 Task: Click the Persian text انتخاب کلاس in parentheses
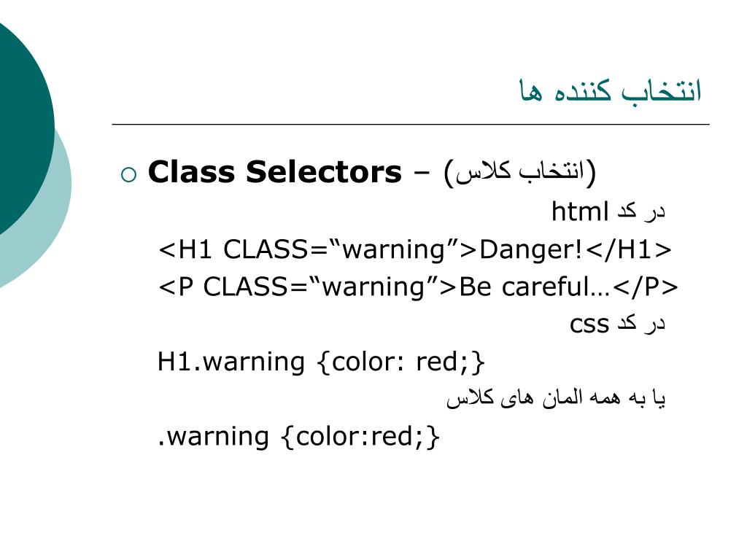click(519, 171)
